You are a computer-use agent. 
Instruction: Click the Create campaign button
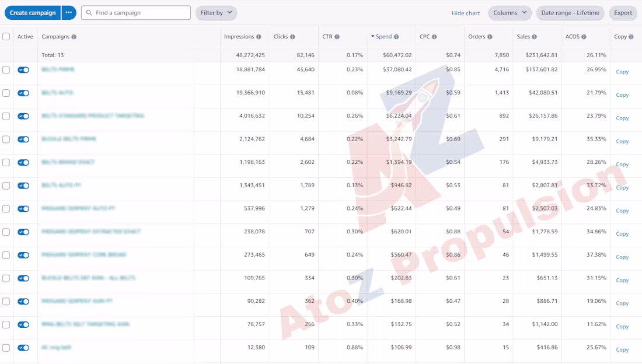point(33,13)
